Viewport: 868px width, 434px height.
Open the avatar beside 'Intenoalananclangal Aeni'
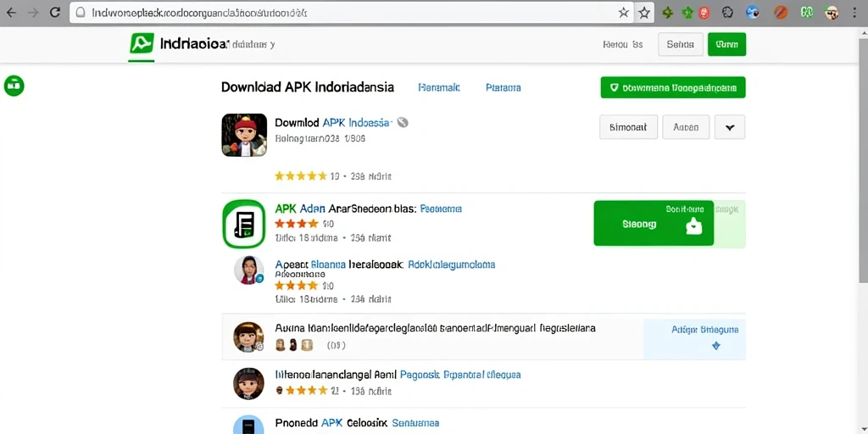click(x=248, y=383)
